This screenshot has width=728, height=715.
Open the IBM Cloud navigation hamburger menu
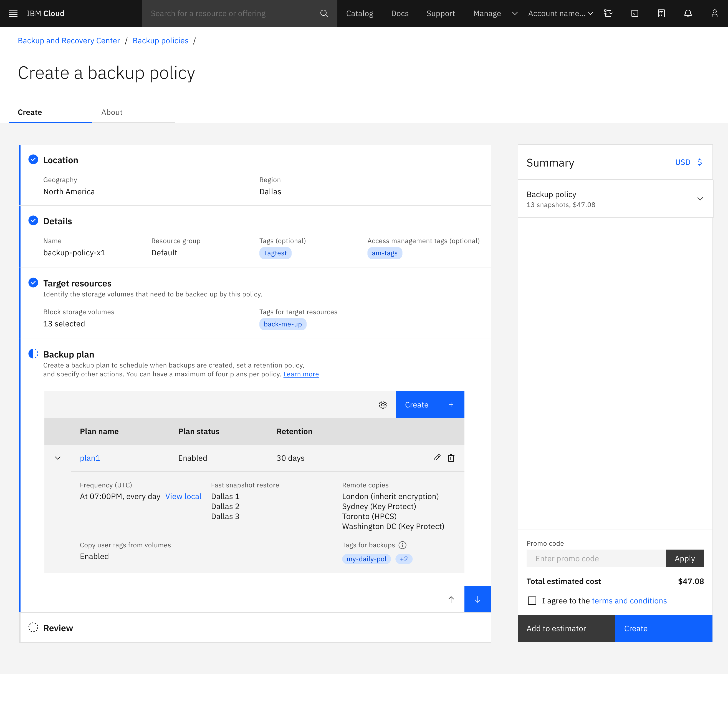[13, 14]
